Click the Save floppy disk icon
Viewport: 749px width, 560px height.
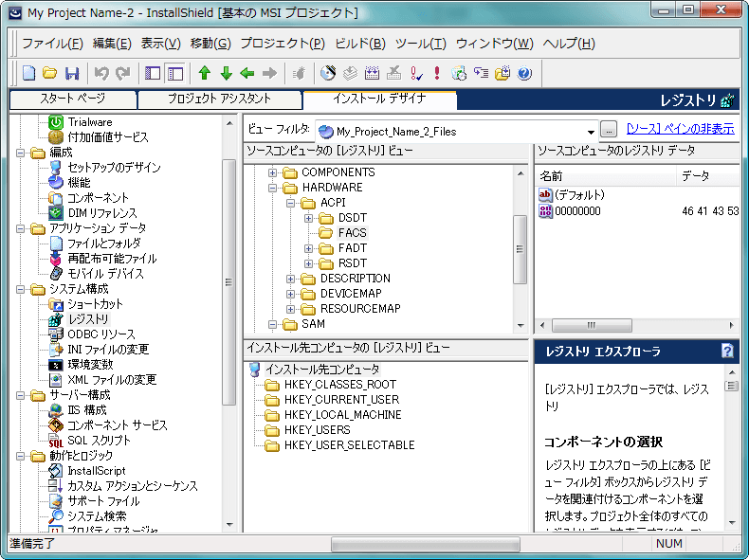72,73
